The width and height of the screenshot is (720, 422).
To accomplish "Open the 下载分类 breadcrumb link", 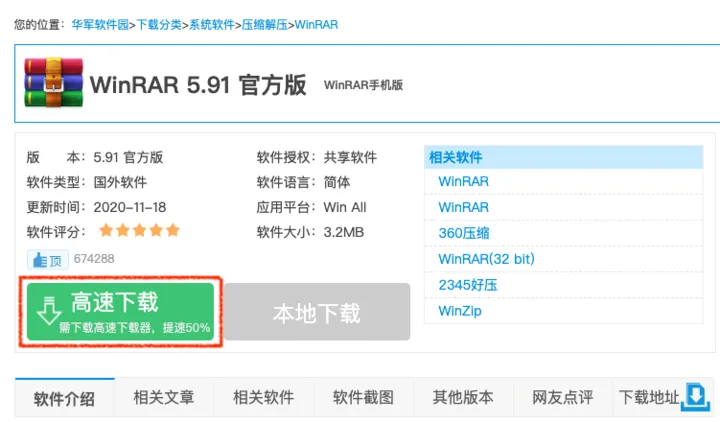I will (159, 24).
